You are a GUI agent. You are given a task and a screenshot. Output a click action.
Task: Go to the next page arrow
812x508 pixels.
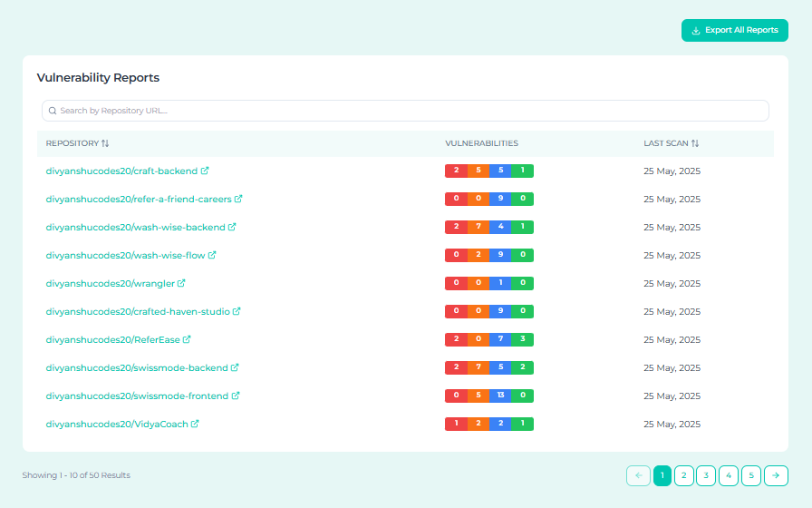pyautogui.click(x=776, y=475)
